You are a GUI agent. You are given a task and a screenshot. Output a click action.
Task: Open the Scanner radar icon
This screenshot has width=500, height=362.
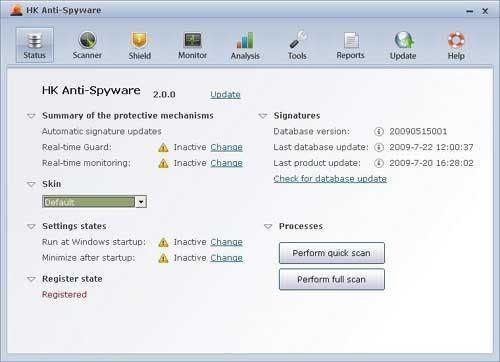coord(87,40)
